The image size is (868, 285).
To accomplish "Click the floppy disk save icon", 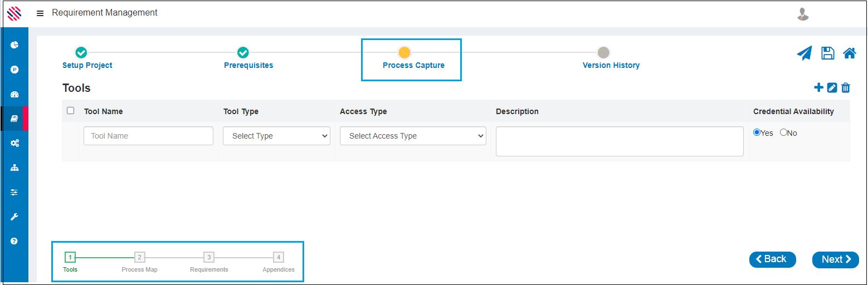I will click(828, 53).
